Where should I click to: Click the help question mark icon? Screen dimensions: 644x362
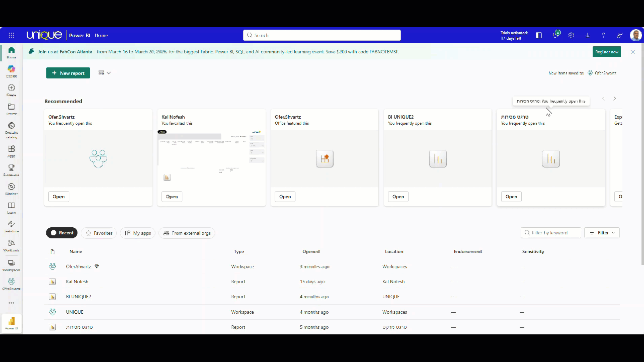603,35
